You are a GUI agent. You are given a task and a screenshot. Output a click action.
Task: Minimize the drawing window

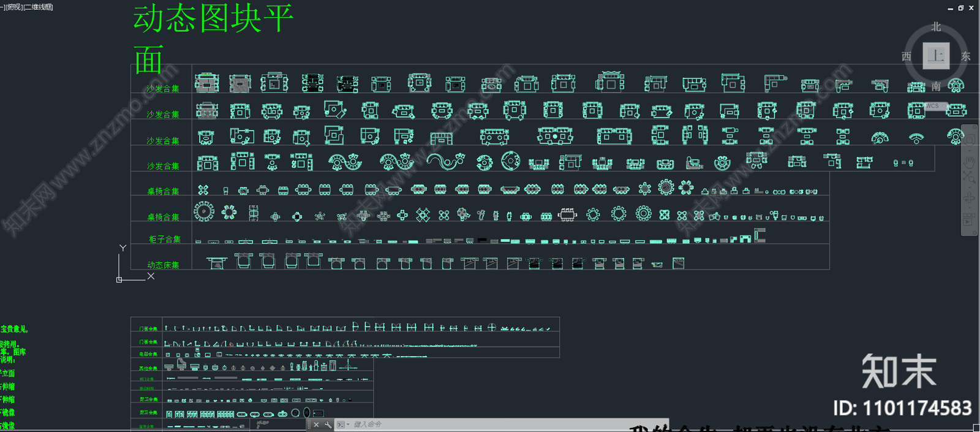coord(950,8)
